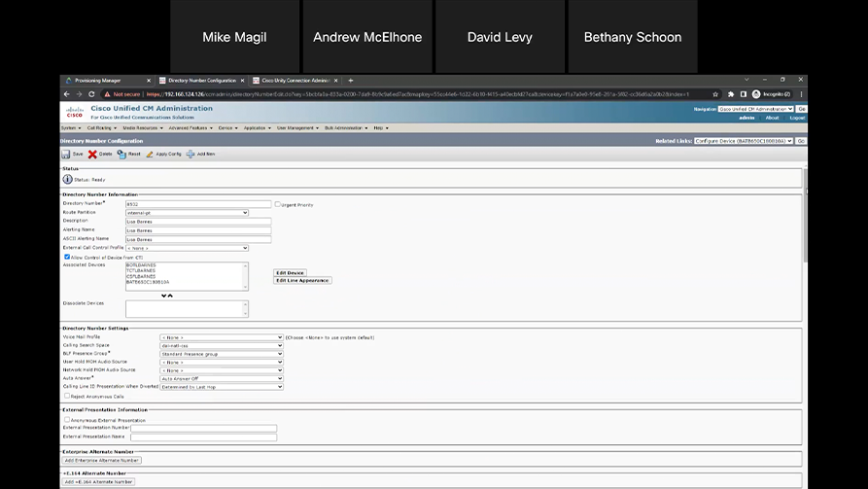This screenshot has width=868, height=489.
Task: Close the Provisioning Manager tab
Action: 149,81
